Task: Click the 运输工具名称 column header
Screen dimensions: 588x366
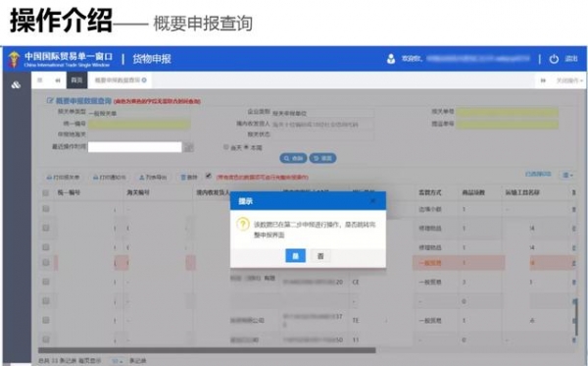Action: click(522, 192)
